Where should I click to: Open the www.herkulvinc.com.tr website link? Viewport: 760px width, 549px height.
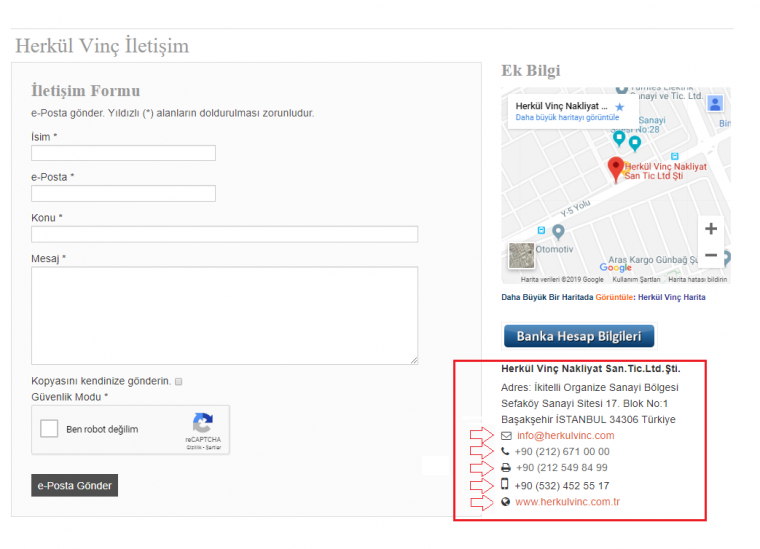click(x=567, y=502)
